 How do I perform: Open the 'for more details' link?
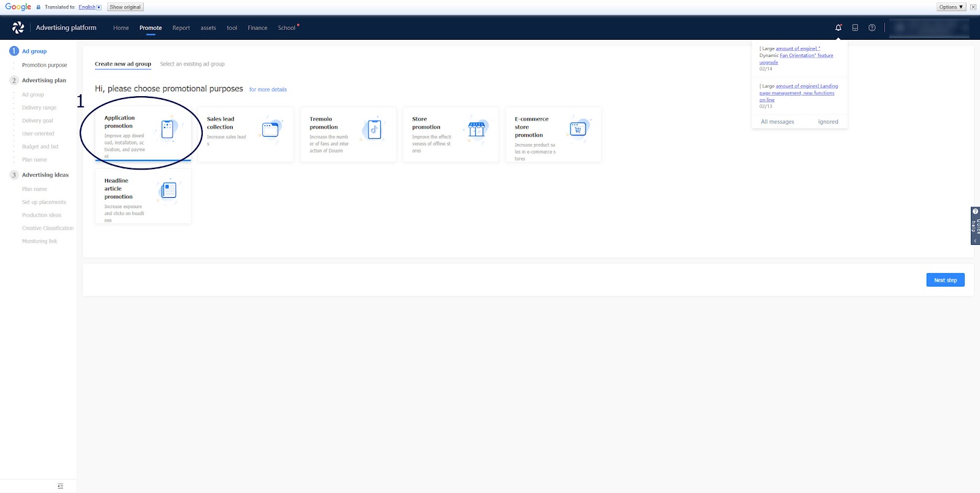pyautogui.click(x=268, y=89)
